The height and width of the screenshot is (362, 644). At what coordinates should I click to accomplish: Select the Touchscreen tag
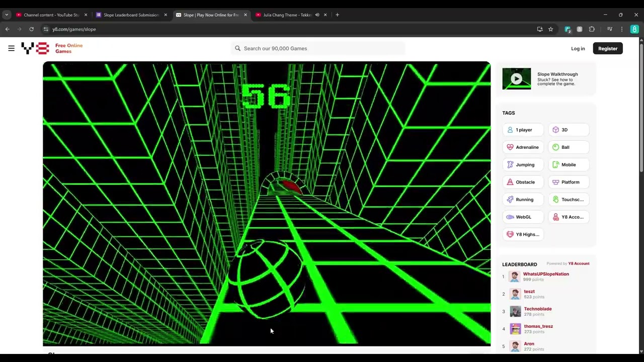[569, 200]
